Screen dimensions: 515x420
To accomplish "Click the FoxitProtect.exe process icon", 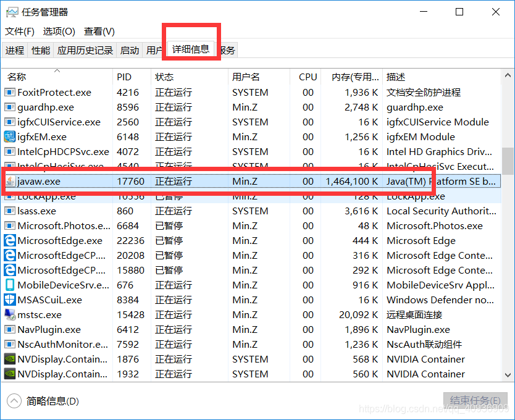I will pyautogui.click(x=9, y=93).
